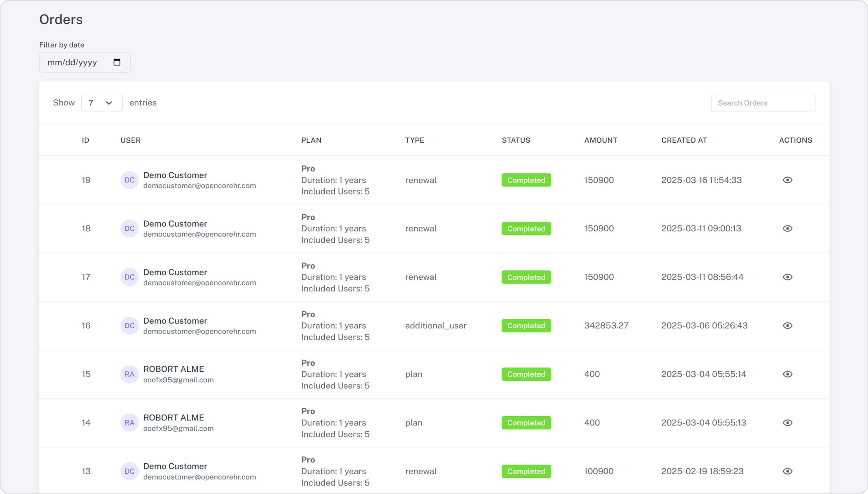Click timestamp 2025-03-04 05:55:13
This screenshot has width=868, height=494.
click(704, 422)
